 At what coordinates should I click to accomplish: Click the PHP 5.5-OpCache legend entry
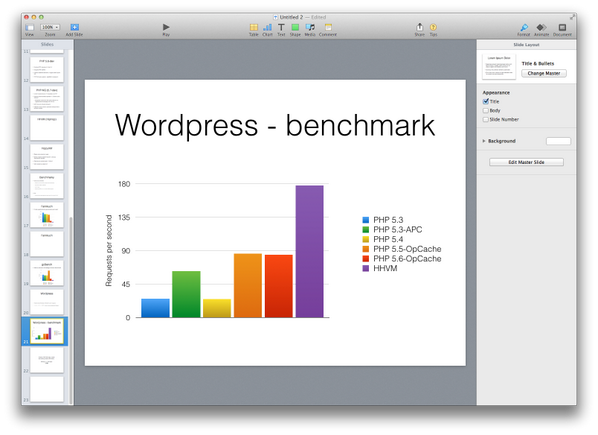pyautogui.click(x=402, y=249)
